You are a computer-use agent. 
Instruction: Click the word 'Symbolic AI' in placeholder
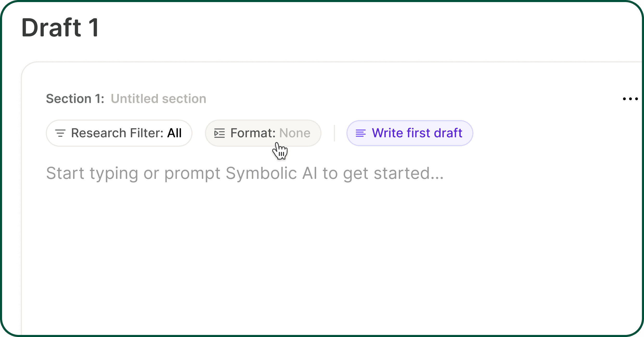click(271, 173)
